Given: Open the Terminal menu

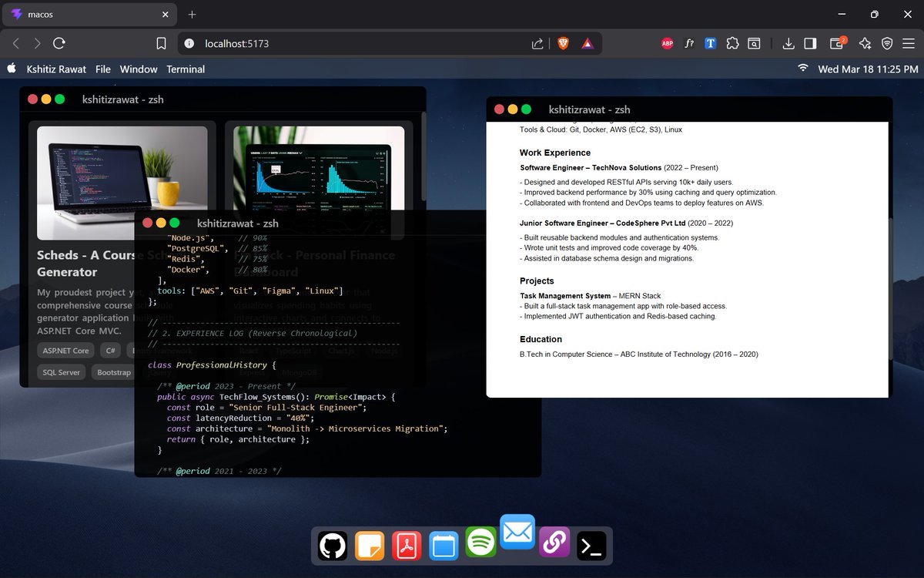Looking at the screenshot, I should [186, 69].
